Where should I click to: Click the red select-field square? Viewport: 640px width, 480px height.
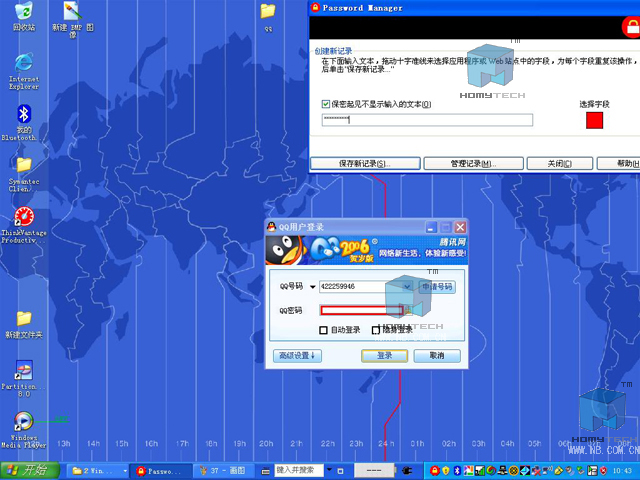click(x=594, y=120)
